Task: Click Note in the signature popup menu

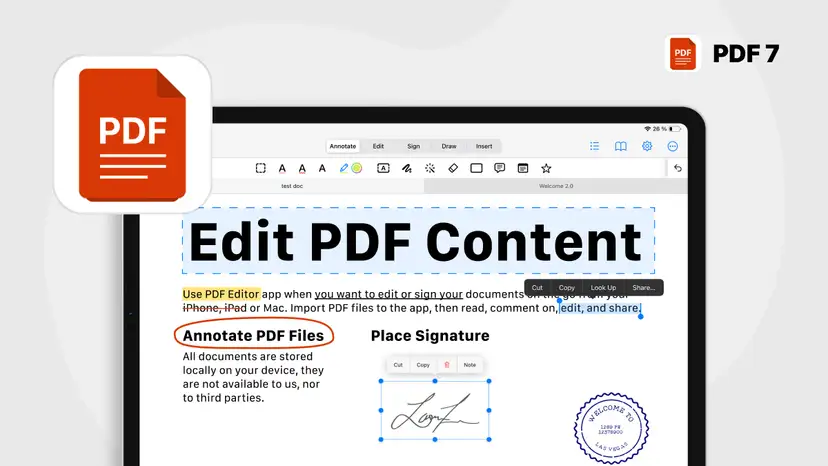Action: coord(470,365)
